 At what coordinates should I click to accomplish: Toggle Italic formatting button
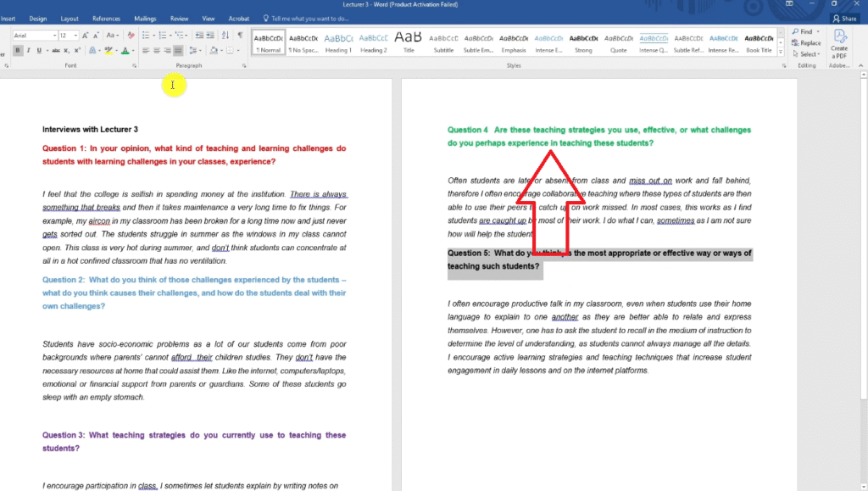point(28,51)
